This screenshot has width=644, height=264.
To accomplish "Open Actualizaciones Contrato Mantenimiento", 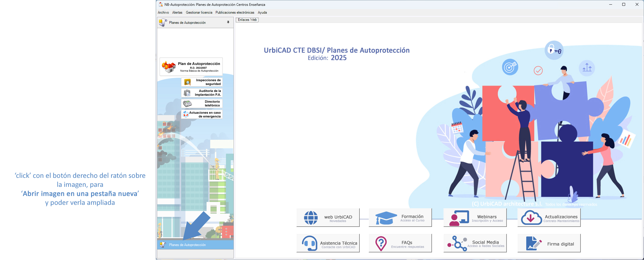I will pos(549,218).
